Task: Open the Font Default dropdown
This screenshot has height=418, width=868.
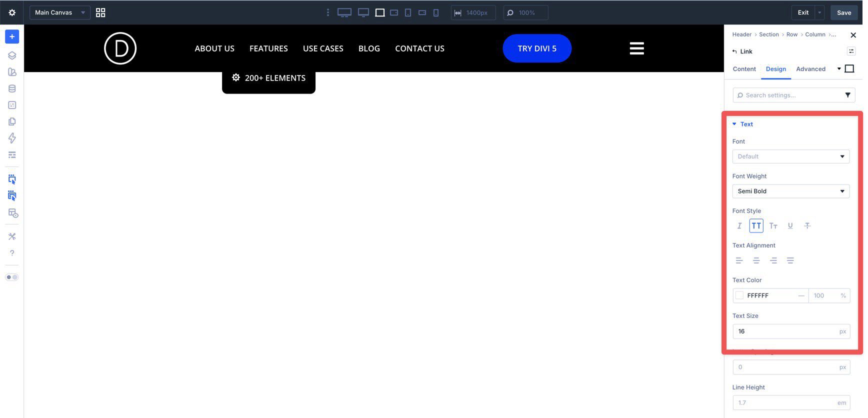Action: tap(790, 156)
